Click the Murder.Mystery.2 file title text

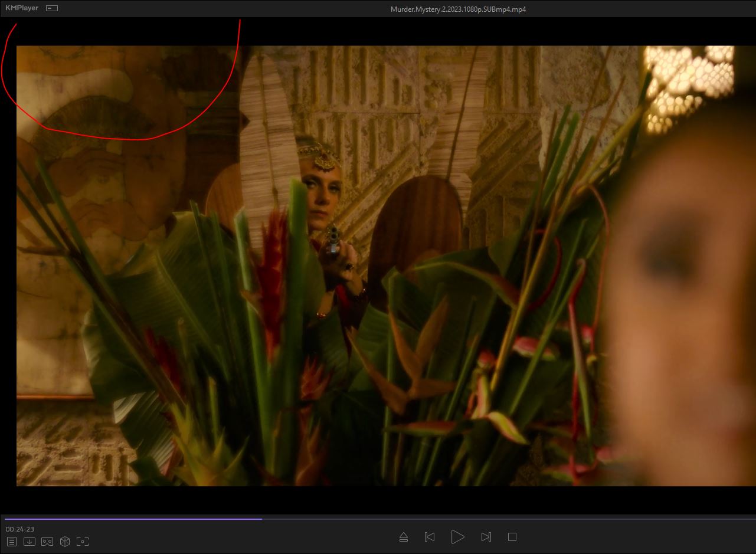[458, 9]
